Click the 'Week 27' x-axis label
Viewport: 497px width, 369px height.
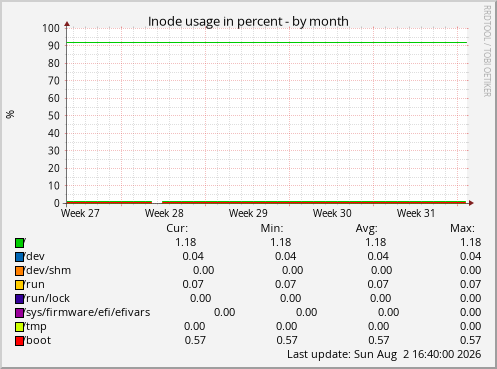click(80, 213)
